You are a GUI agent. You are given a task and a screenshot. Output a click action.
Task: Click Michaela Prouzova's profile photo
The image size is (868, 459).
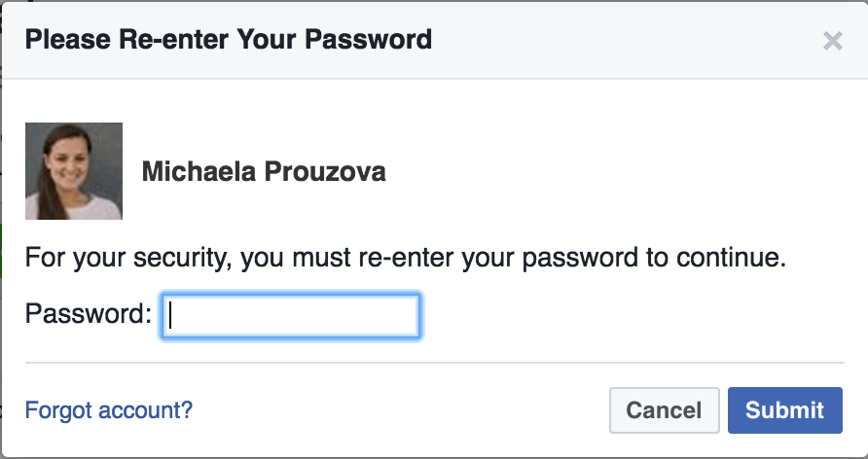click(x=74, y=171)
